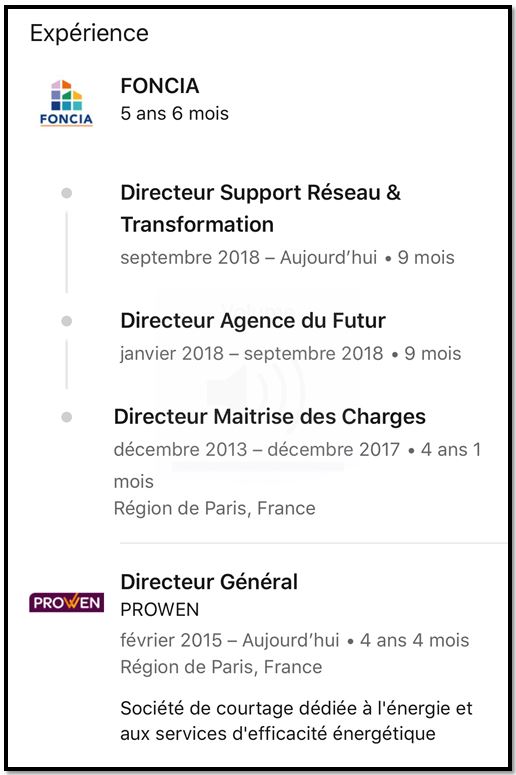
Task: Click the Expérience section heading
Action: 89,34
